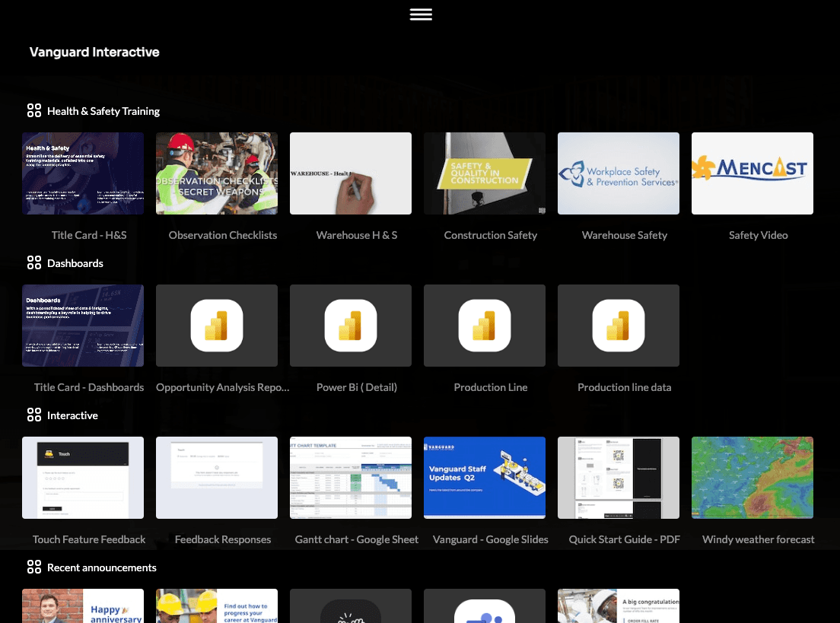Viewport: 840px width, 623px height.
Task: Click the Interactive section grid icon
Action: coord(34,415)
